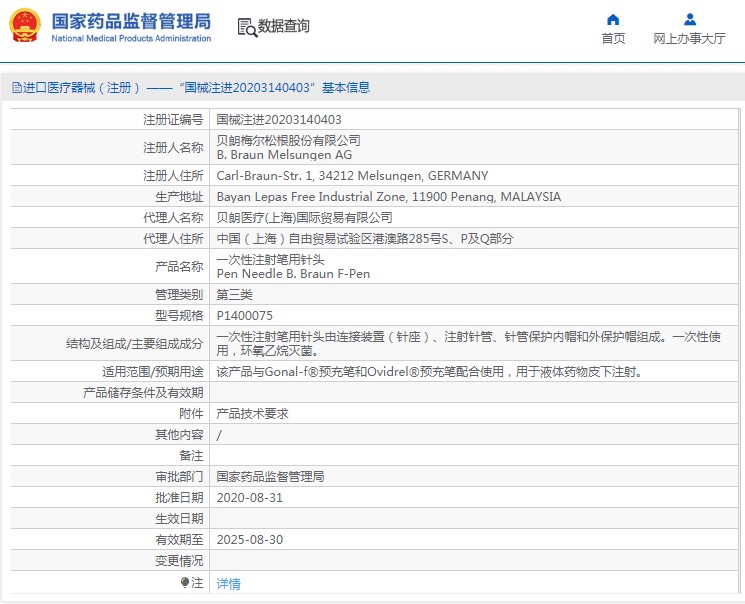
Task: Click the 备注 row label
Action: point(191,456)
